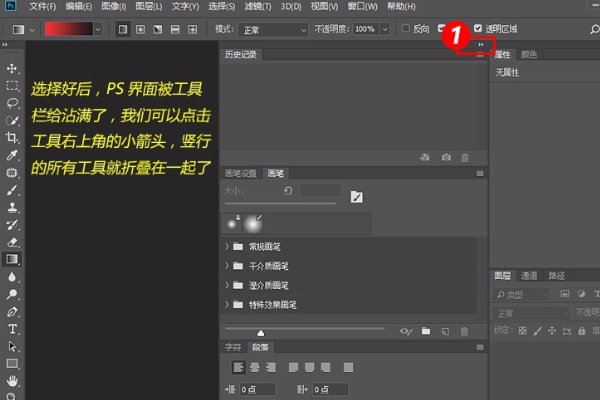This screenshot has height=400, width=600.
Task: Select the Move tool
Action: click(x=12, y=69)
